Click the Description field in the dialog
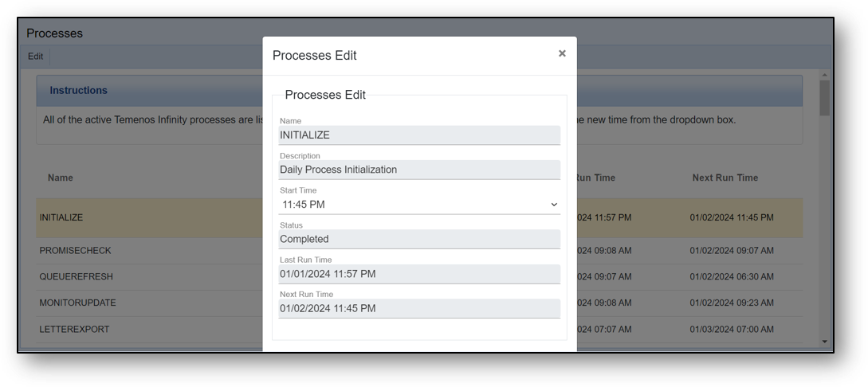This screenshot has width=868, height=387. 419,170
